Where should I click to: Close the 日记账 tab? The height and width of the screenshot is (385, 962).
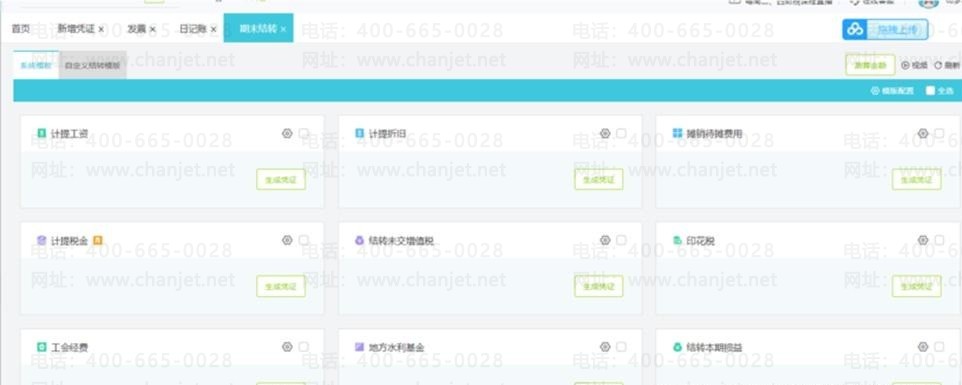tap(214, 29)
